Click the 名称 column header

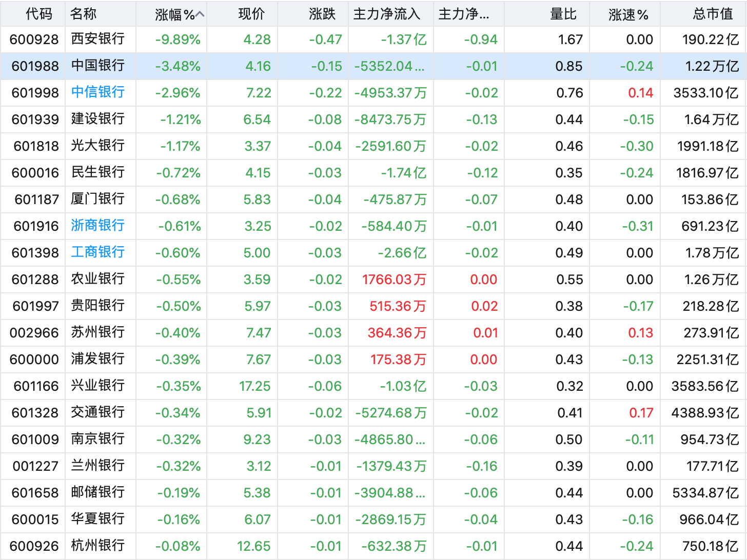tap(83, 14)
